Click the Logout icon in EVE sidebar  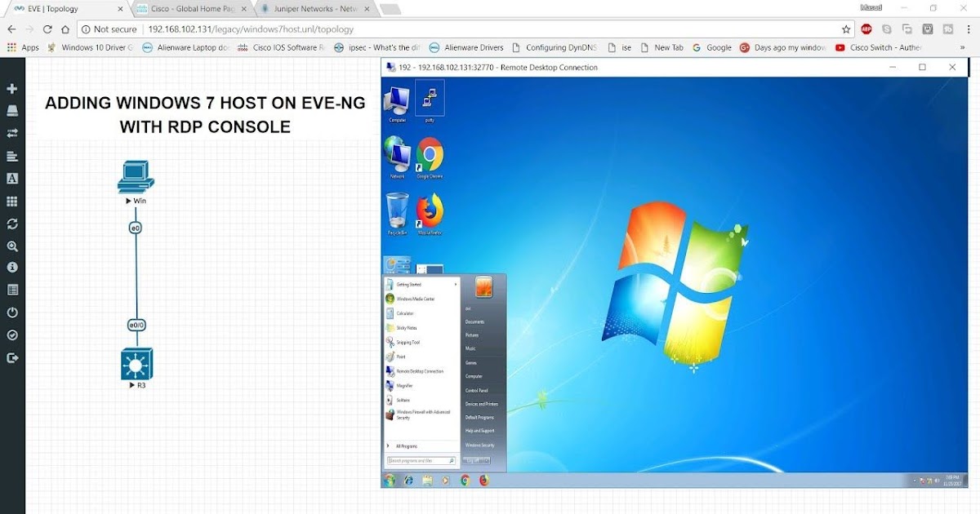[x=11, y=357]
